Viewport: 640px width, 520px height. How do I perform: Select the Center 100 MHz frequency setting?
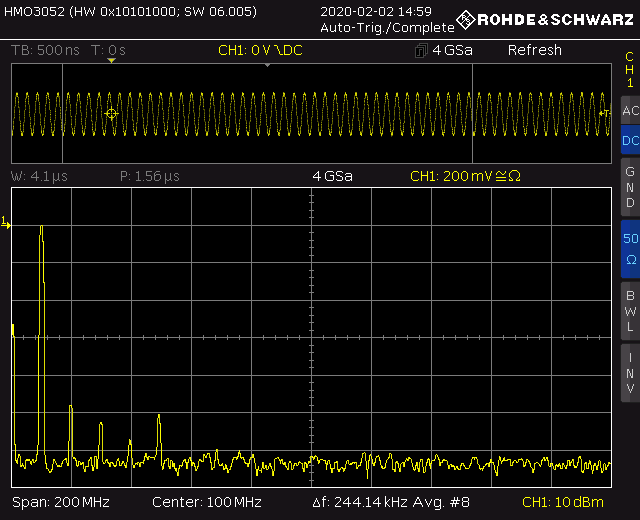206,501
